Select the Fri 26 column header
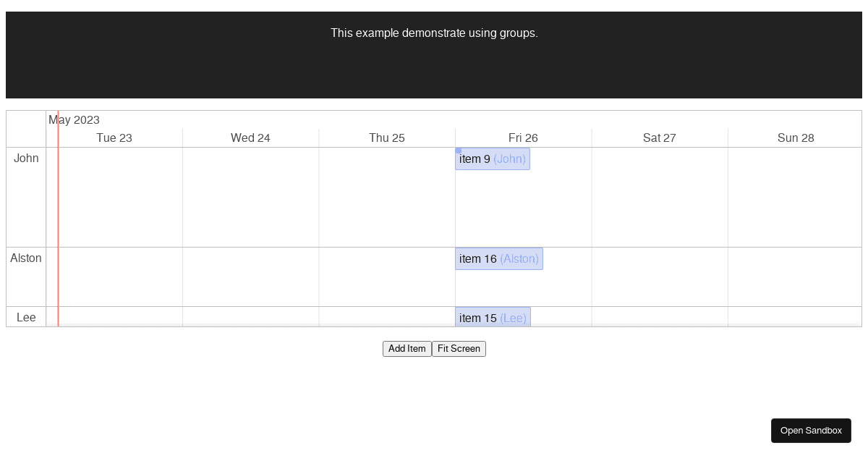The width and height of the screenshot is (868, 456). pos(523,138)
